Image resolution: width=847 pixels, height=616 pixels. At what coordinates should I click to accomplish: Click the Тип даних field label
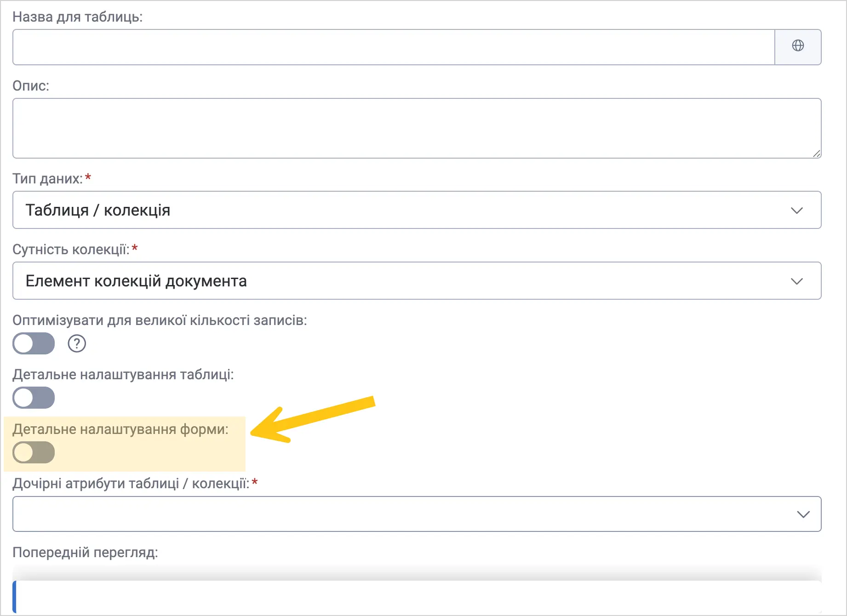pyautogui.click(x=48, y=178)
